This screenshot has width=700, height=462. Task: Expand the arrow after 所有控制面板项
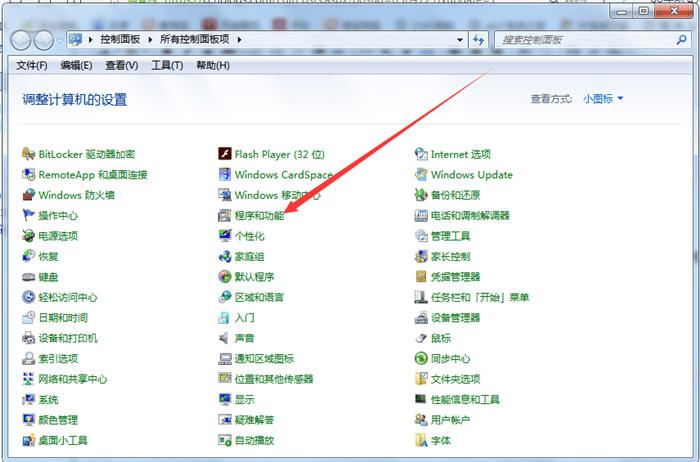pyautogui.click(x=240, y=39)
